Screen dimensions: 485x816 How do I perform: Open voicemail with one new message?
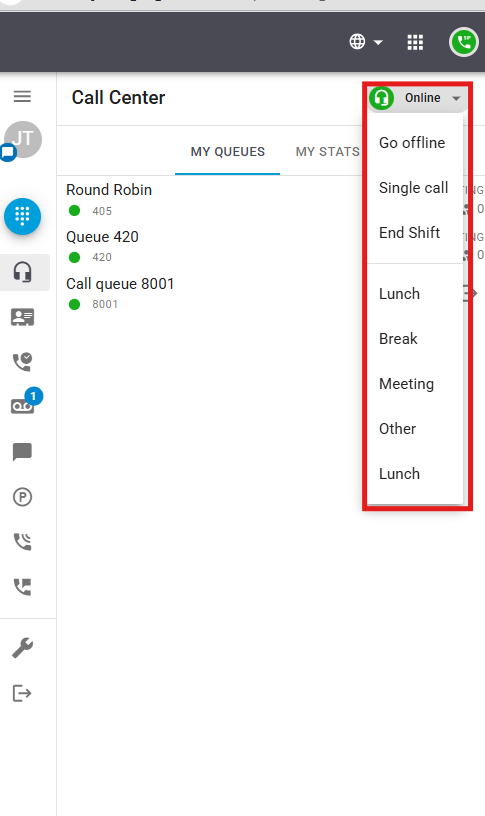click(x=23, y=406)
